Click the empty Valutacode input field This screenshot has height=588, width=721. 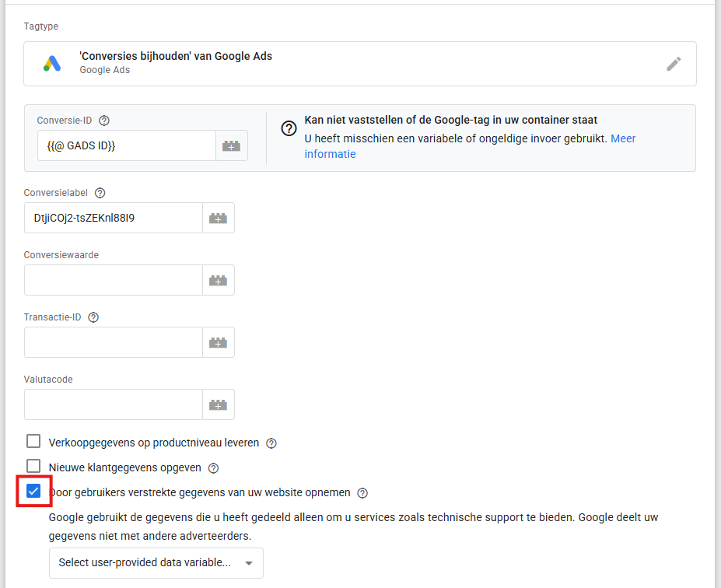(113, 404)
